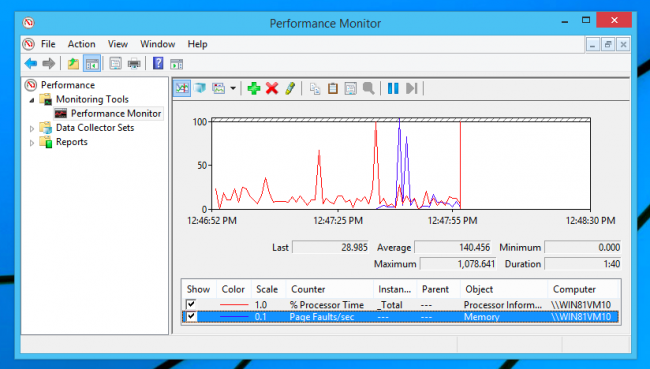Click the Paste Counter List clipboard icon

click(332, 88)
